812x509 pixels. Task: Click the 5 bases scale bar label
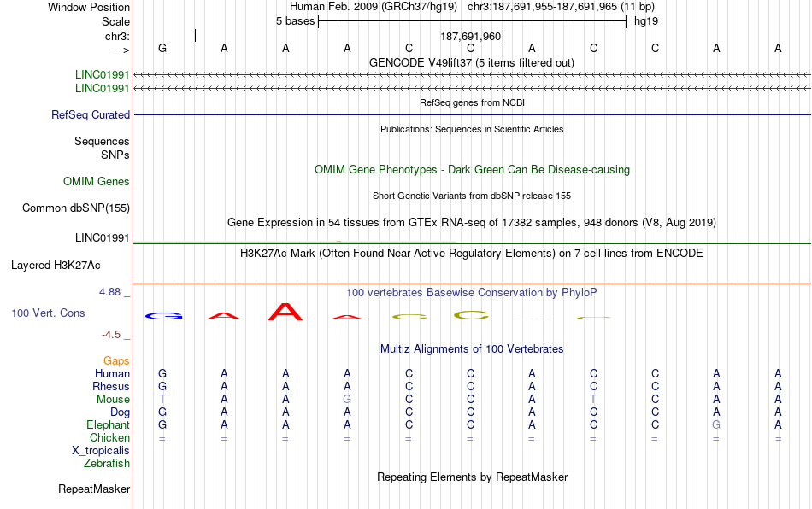click(x=295, y=21)
